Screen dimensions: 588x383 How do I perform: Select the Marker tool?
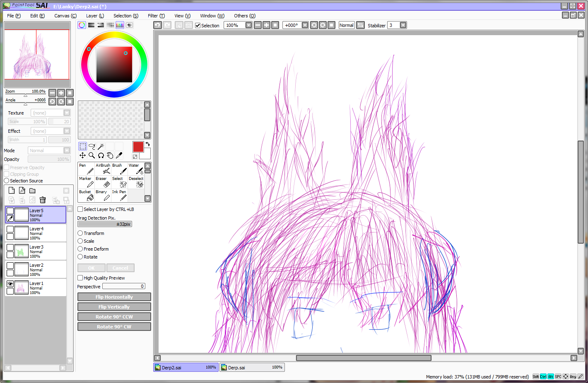(86, 182)
